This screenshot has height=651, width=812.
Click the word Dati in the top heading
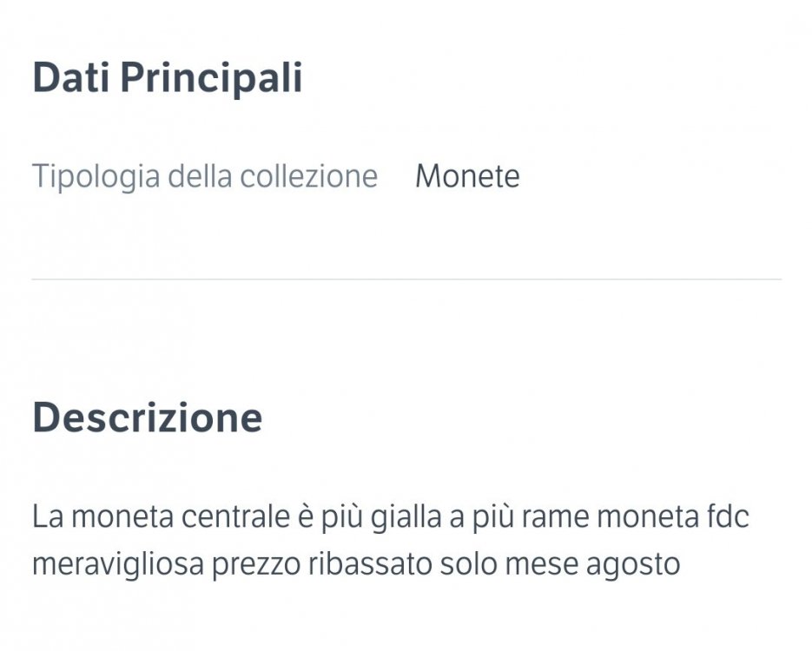(x=71, y=78)
